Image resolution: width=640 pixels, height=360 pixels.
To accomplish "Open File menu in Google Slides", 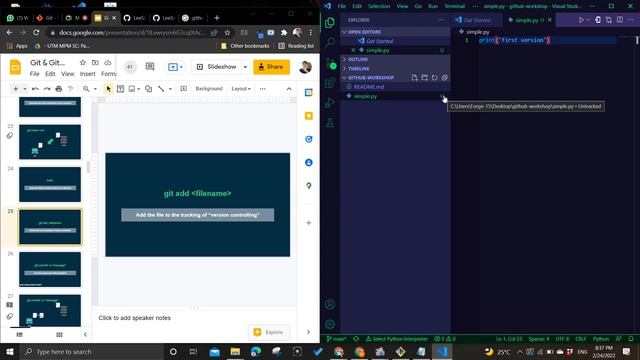I will coord(35,74).
